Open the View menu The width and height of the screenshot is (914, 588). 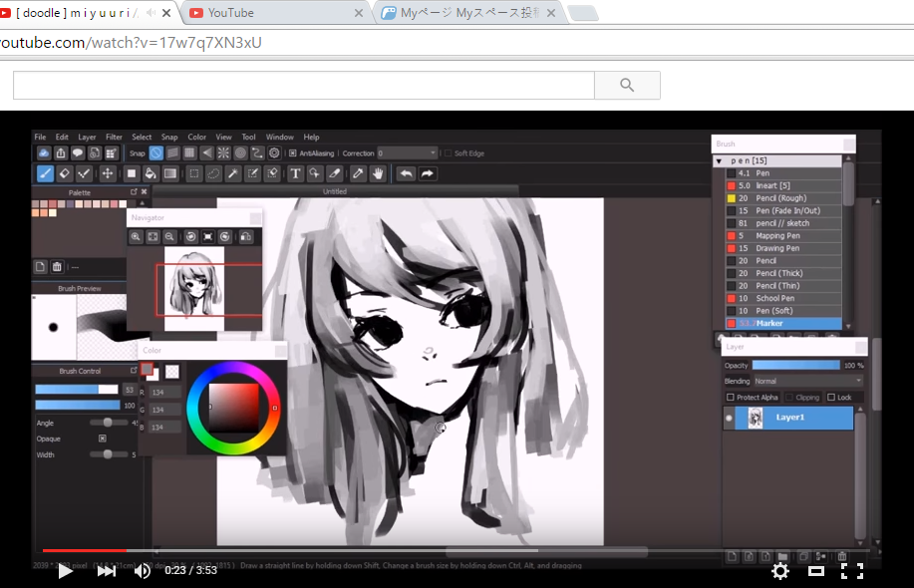224,137
